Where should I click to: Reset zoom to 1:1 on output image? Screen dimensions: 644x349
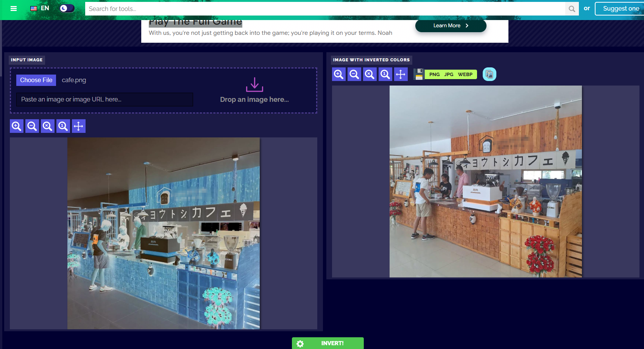pos(385,74)
